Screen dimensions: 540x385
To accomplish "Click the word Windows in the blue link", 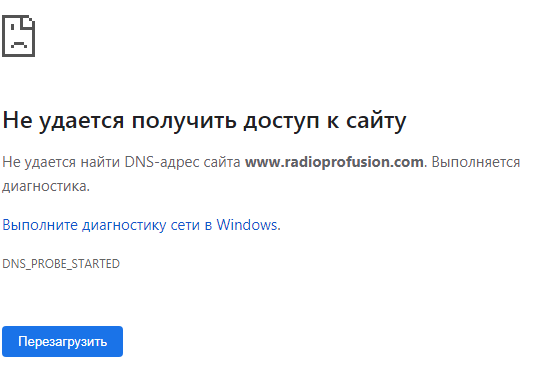I will click(x=248, y=225).
